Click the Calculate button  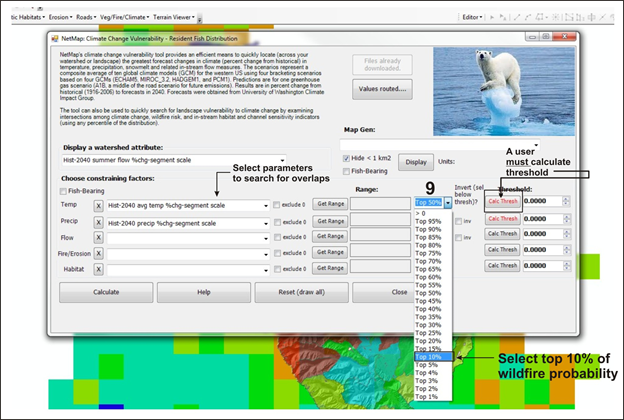click(106, 292)
